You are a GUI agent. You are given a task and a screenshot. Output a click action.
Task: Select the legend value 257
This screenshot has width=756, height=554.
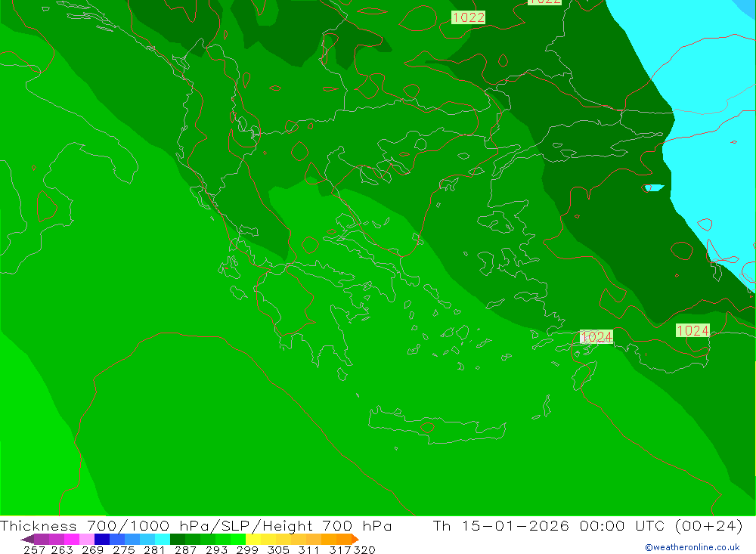click(x=34, y=549)
